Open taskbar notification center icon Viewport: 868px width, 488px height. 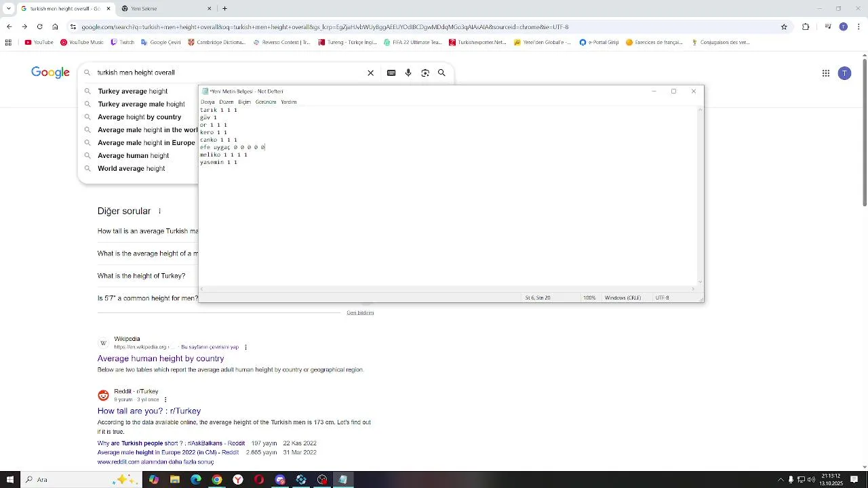pyautogui.click(x=854, y=480)
